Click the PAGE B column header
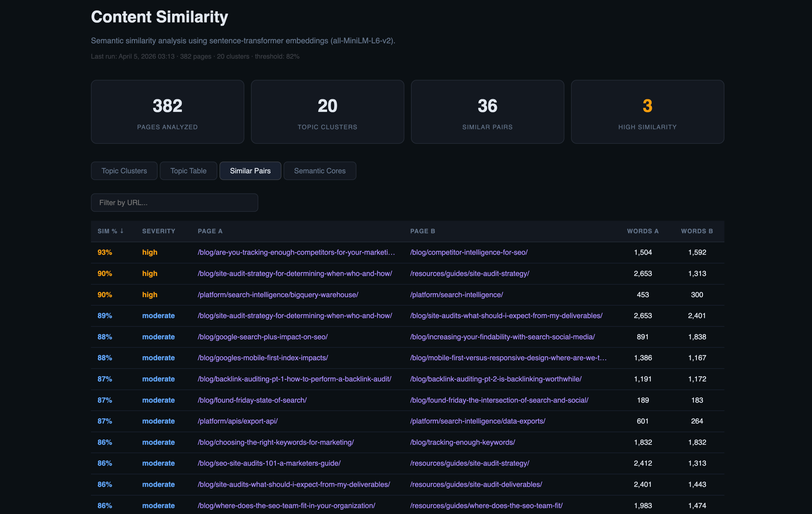The image size is (812, 514). [422, 231]
